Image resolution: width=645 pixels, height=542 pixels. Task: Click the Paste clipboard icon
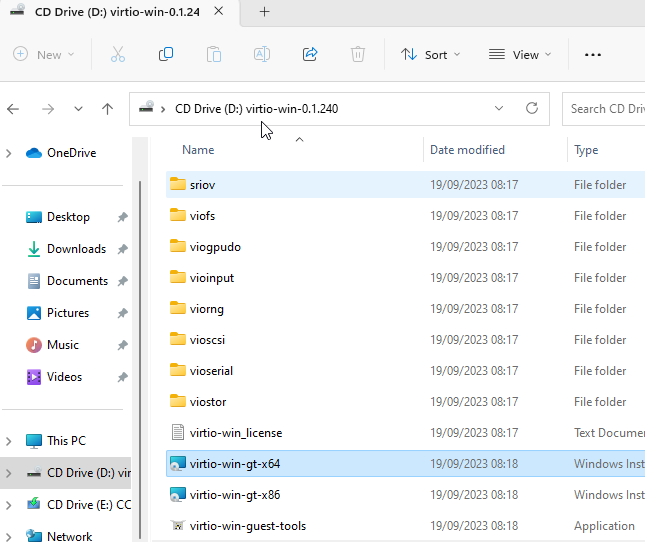[x=214, y=54]
